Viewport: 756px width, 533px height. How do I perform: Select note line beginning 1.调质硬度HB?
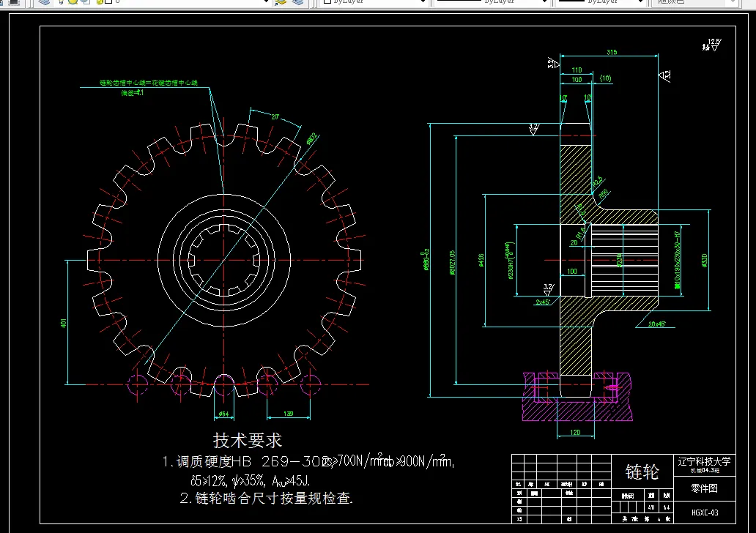(308, 462)
